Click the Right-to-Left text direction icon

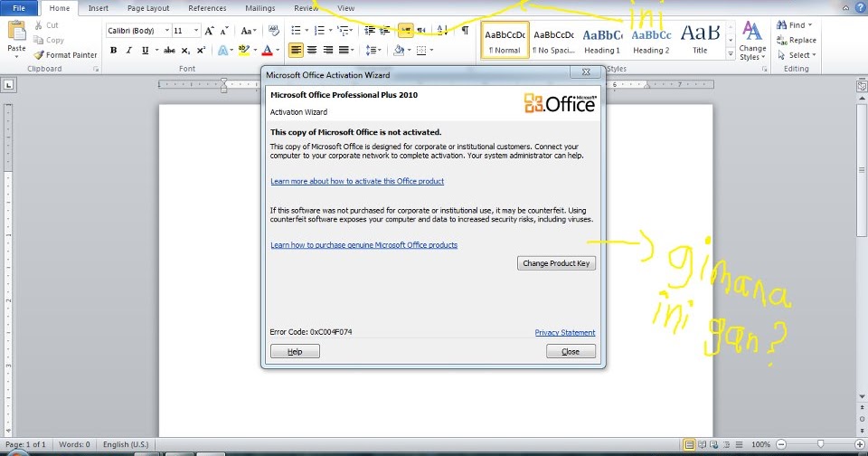[422, 31]
